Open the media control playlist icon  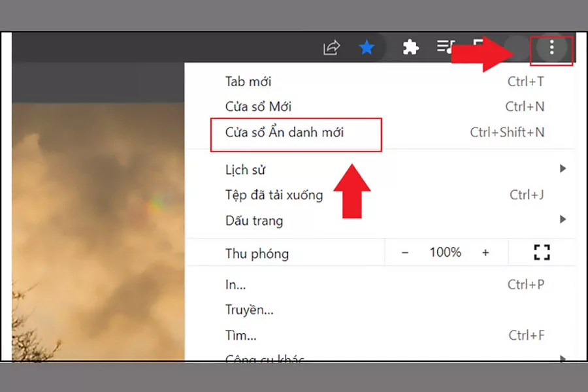(x=446, y=46)
